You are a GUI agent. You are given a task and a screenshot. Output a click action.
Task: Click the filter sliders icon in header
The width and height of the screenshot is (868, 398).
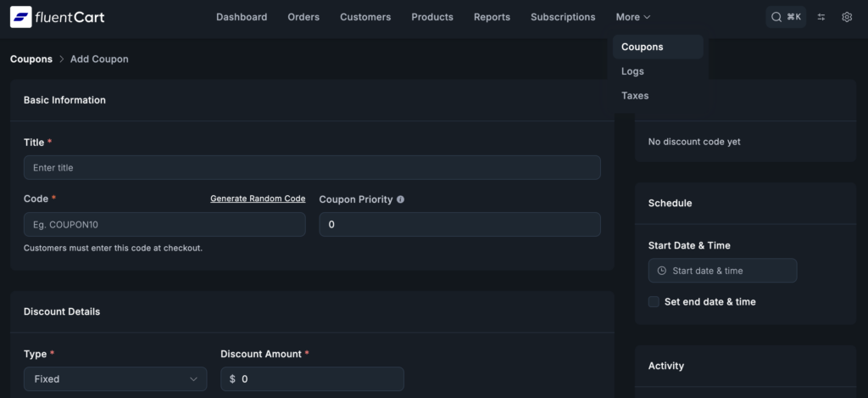(x=821, y=17)
